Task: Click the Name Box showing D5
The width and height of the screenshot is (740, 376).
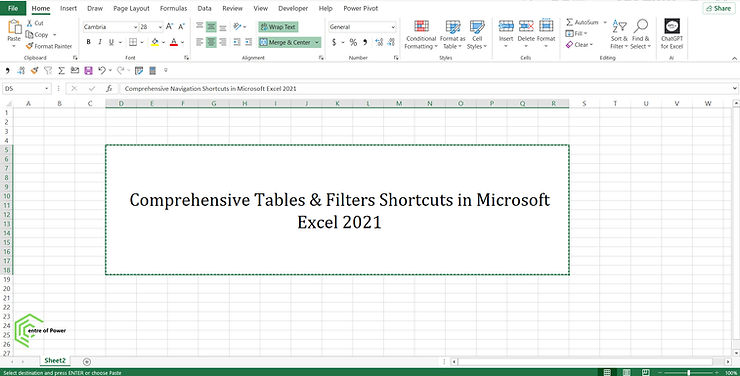Action: pos(26,88)
